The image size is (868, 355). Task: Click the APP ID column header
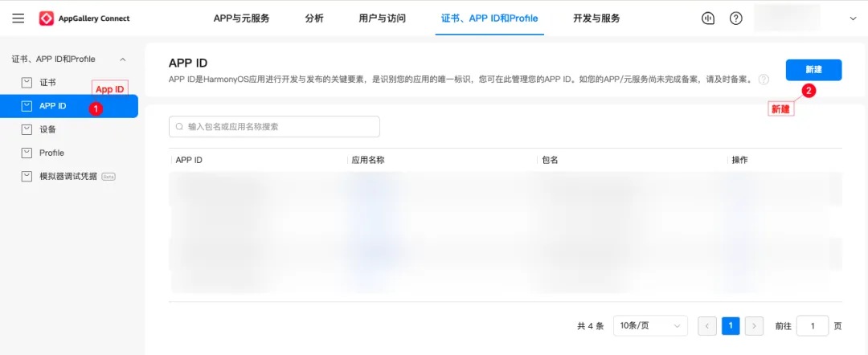pos(189,160)
